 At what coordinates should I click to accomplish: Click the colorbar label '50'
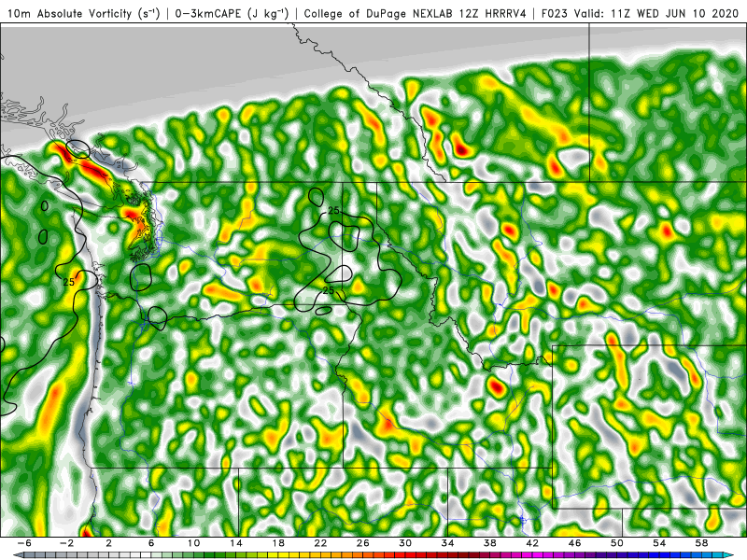pyautogui.click(x=617, y=543)
